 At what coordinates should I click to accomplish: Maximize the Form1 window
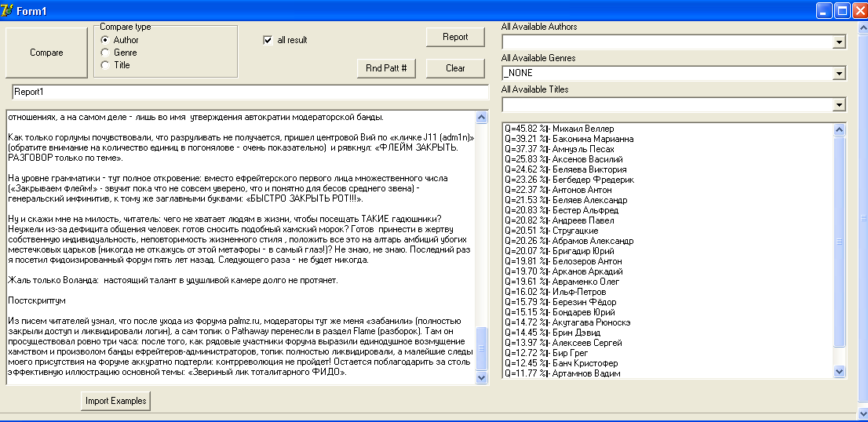tap(842, 10)
